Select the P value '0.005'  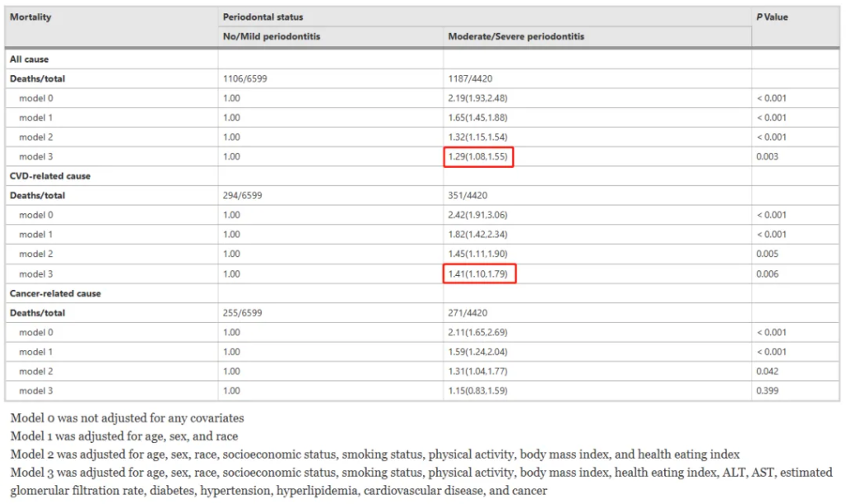(768, 254)
